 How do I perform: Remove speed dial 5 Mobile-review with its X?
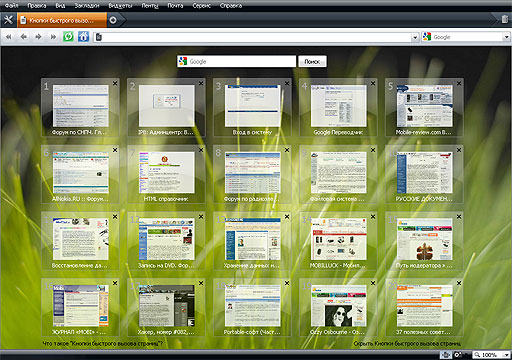pos(459,83)
